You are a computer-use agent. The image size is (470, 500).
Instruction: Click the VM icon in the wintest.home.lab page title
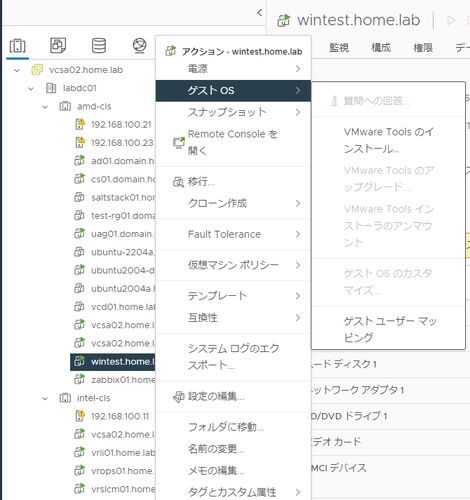[284, 21]
